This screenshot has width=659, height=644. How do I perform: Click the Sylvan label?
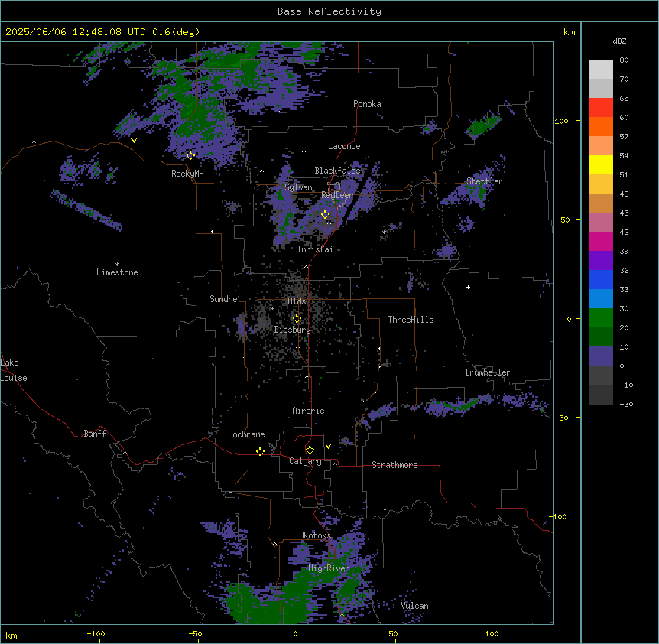tap(298, 187)
